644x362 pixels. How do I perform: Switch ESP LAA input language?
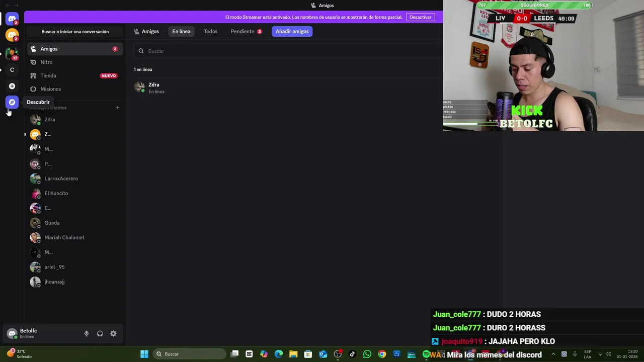[588, 354]
